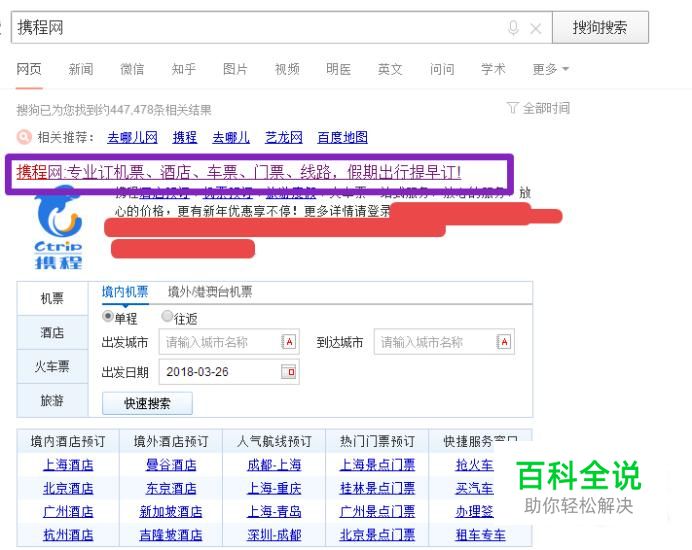Open related suggestion 携程

click(185, 137)
